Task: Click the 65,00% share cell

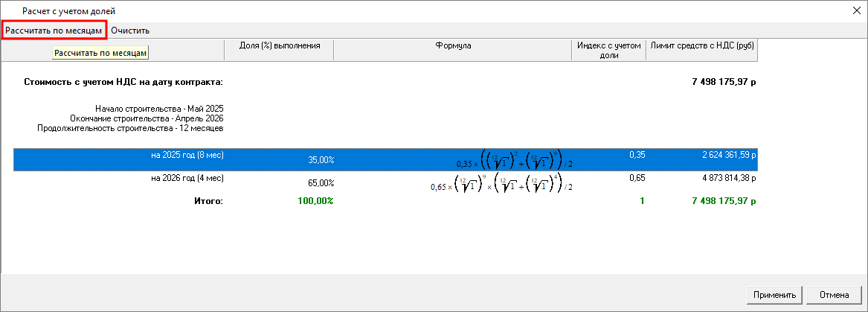Action: pyautogui.click(x=321, y=183)
